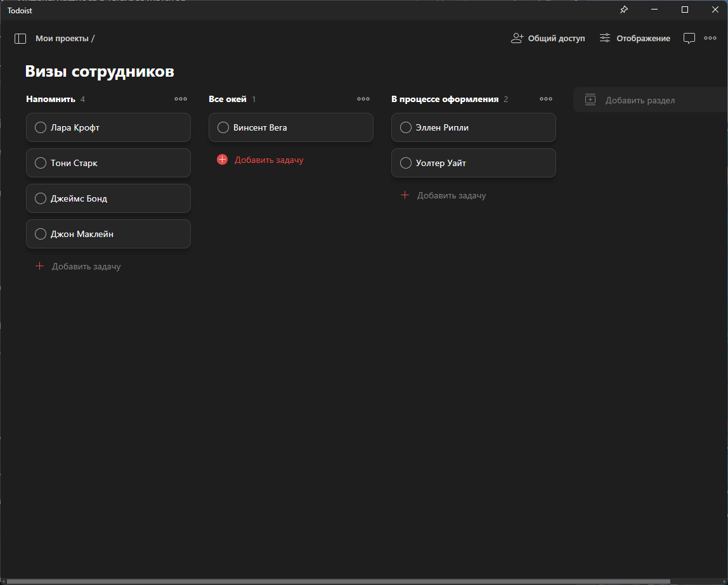This screenshot has height=585, width=728.
Task: Open the Лара Крофт task card
Action: (108, 127)
